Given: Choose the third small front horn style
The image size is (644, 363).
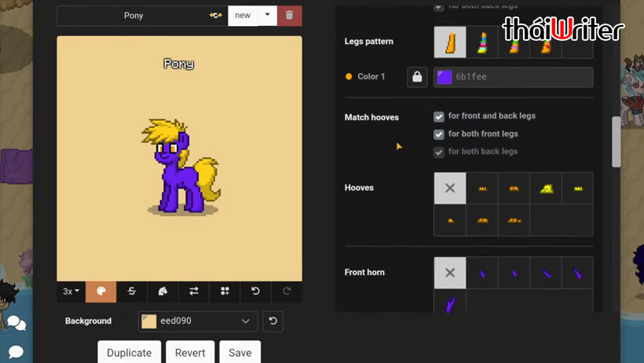Looking at the screenshot, I should point(514,273).
